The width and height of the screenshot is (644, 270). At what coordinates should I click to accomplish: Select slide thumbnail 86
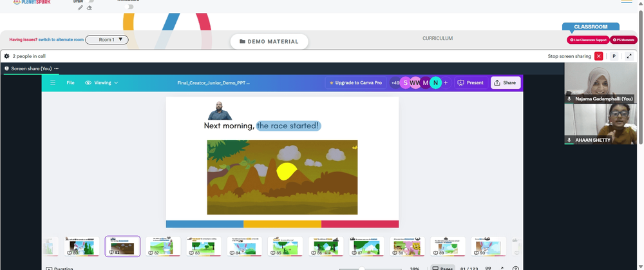[x=326, y=246]
